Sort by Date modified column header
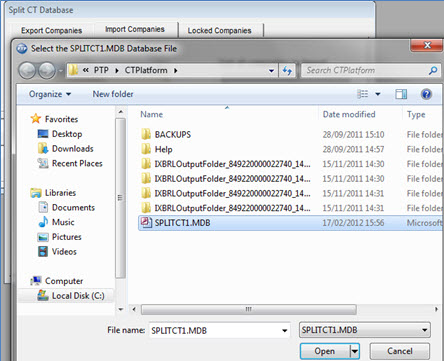Viewport: 444px width, 361px height. click(349, 114)
